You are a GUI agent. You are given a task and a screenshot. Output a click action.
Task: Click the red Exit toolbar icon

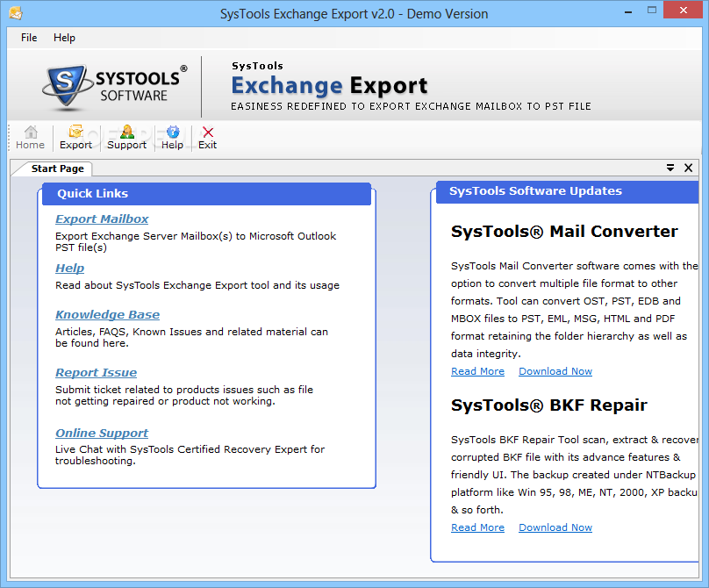pyautogui.click(x=208, y=138)
